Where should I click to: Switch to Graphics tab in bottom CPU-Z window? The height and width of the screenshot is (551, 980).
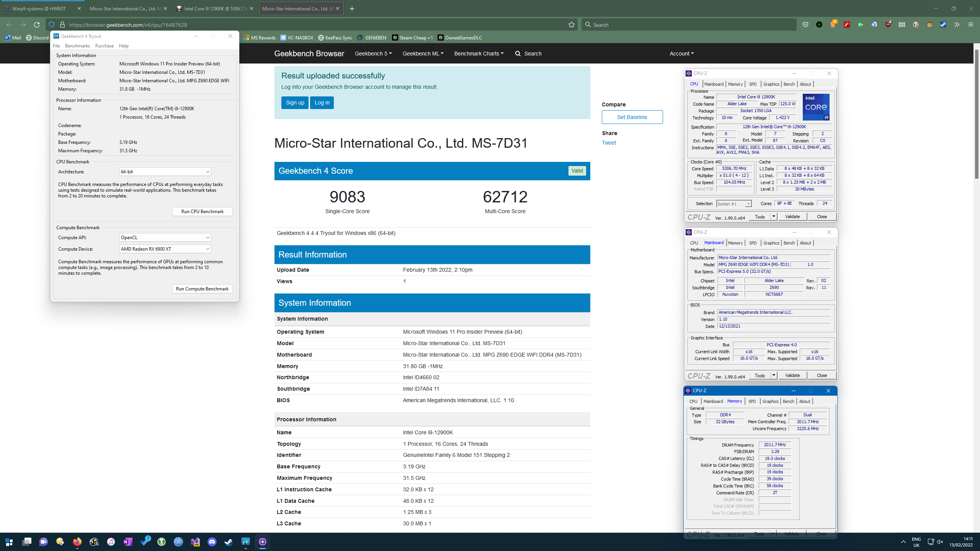(770, 401)
